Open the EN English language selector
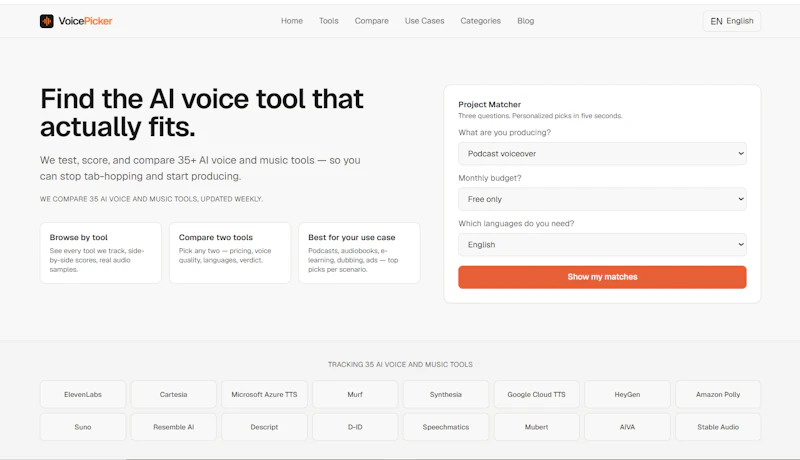800x460 pixels. [732, 21]
